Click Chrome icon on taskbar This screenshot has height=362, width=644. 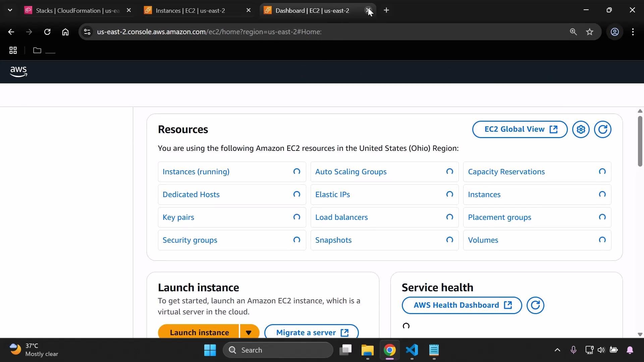(390, 350)
